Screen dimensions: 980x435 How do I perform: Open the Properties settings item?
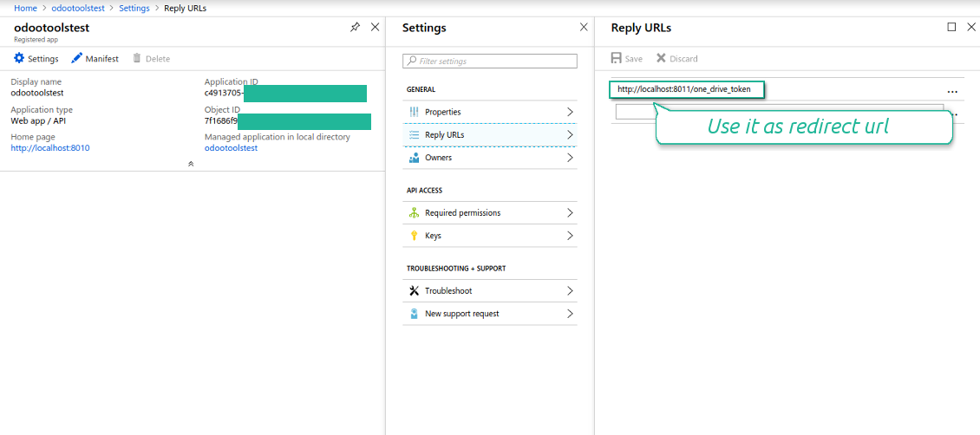tap(490, 112)
